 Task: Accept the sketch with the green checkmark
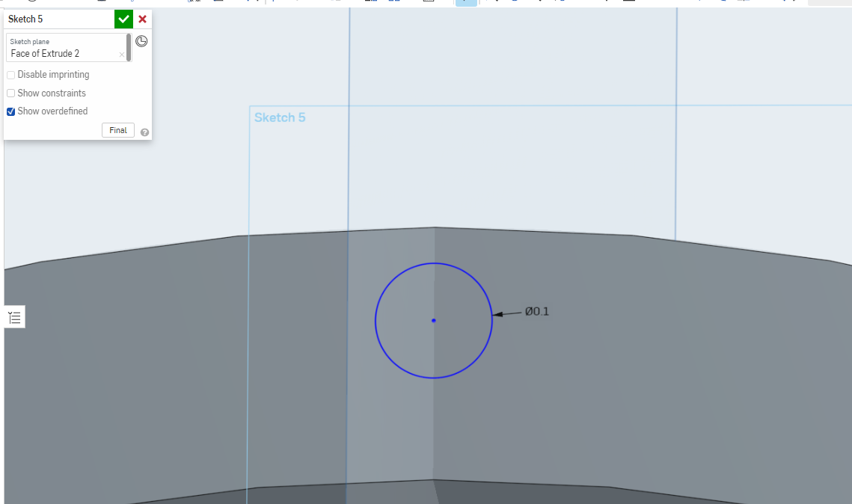(x=123, y=19)
